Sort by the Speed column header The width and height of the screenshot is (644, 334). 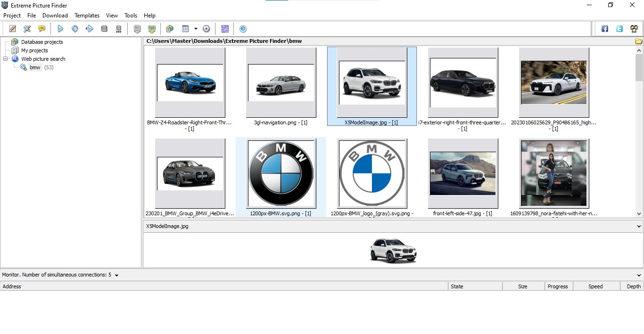[597, 286]
